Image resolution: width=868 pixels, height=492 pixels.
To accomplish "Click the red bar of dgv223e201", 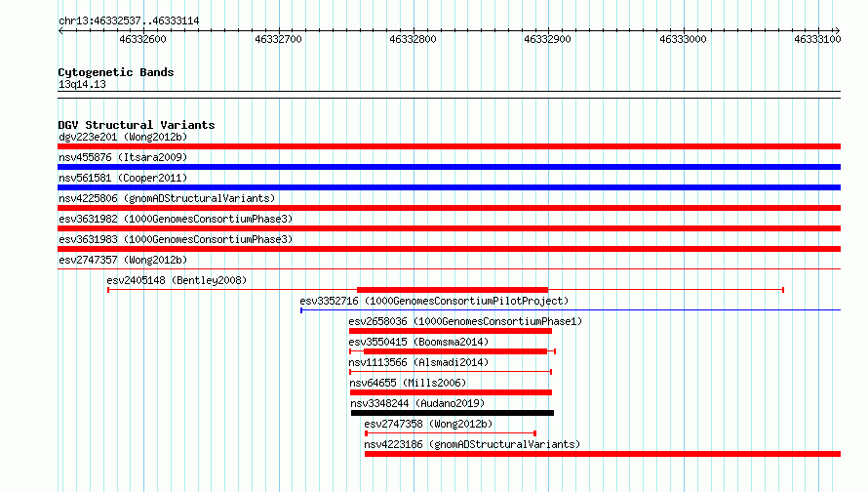I will pyautogui.click(x=449, y=146).
